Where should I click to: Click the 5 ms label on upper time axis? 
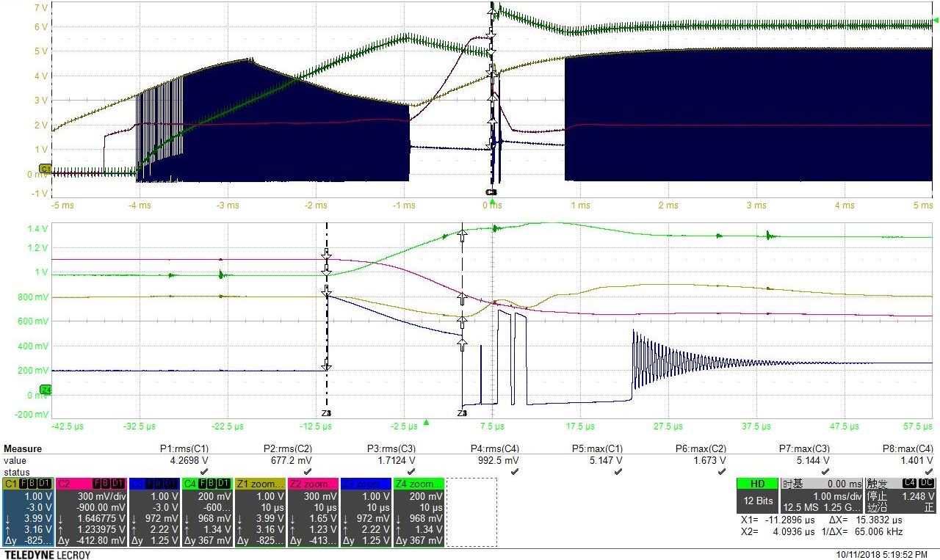[922, 206]
